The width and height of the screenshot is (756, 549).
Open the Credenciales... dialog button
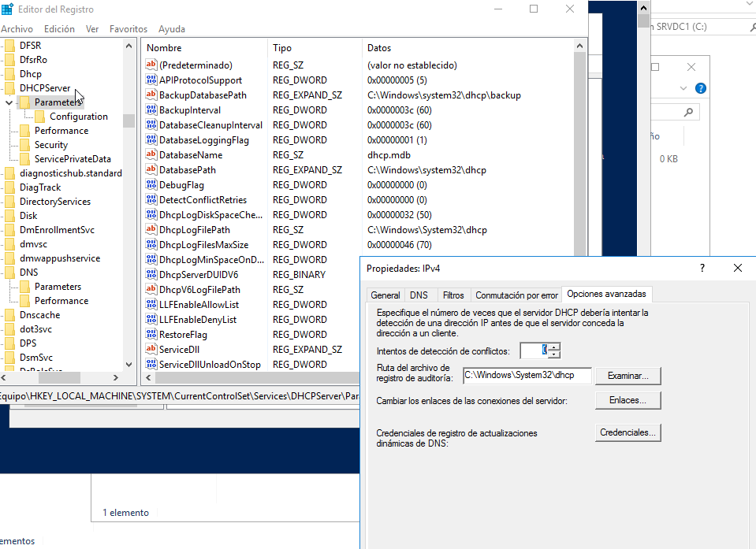[x=628, y=433]
